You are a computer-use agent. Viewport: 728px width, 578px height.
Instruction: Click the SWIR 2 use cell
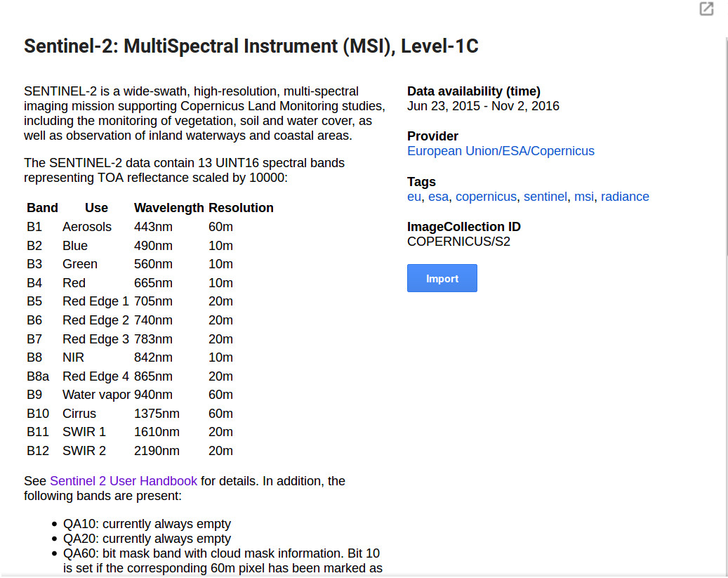pyautogui.click(x=84, y=451)
